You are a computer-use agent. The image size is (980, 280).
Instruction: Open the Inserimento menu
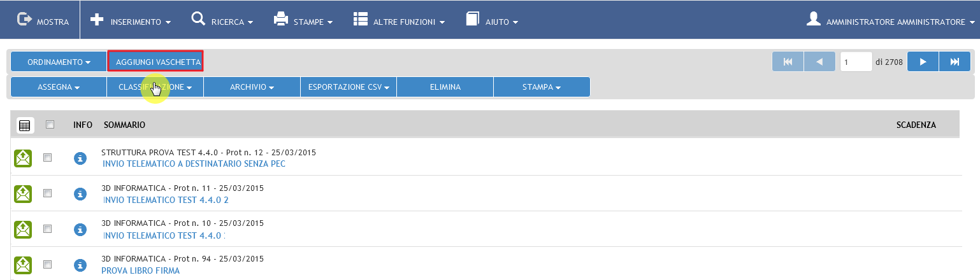coord(131,20)
